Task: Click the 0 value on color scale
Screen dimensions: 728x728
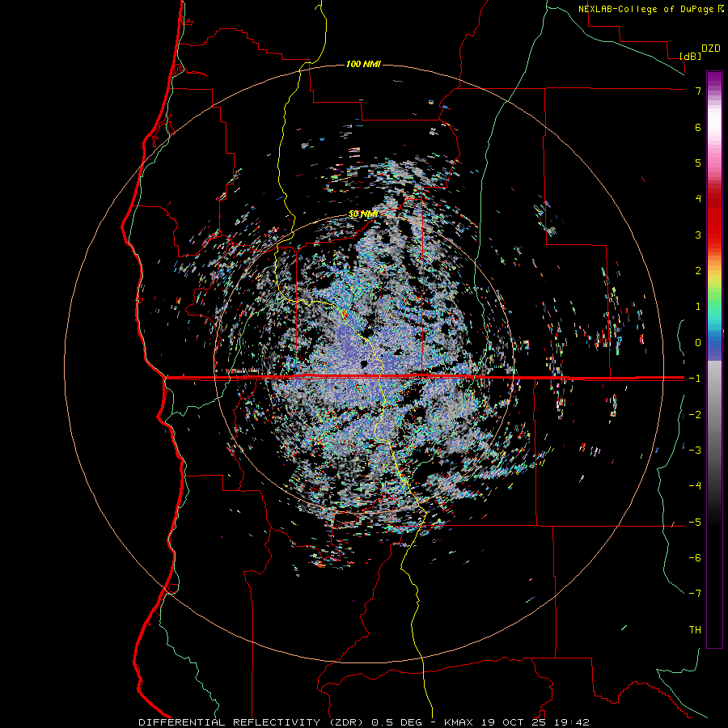Action: pos(698,343)
